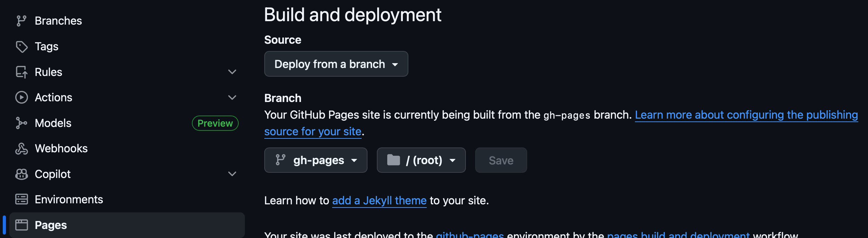Open the Deploy from a branch dropdown

click(x=336, y=64)
